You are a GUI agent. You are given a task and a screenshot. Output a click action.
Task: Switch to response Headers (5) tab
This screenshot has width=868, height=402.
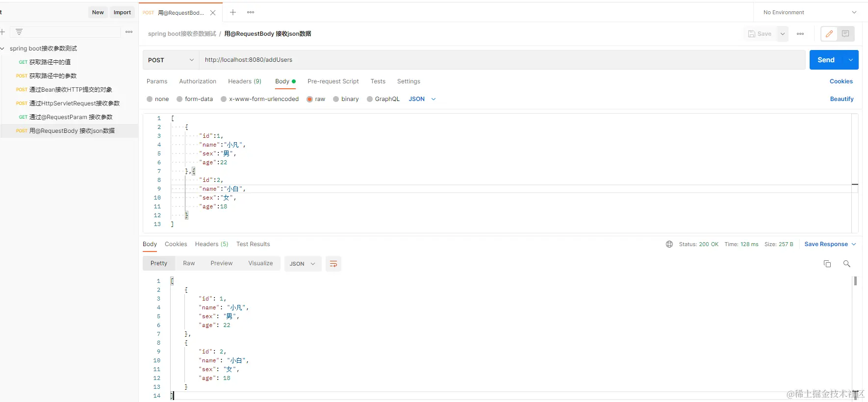(x=212, y=244)
